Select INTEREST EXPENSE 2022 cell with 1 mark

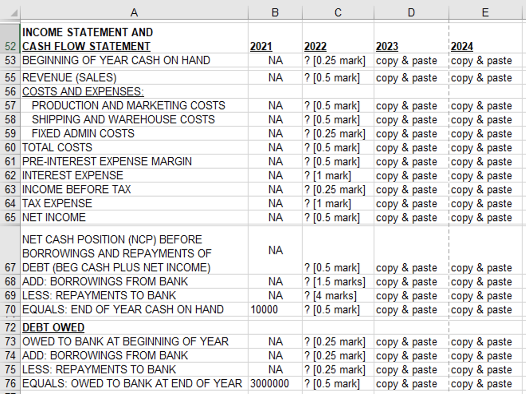(338, 175)
